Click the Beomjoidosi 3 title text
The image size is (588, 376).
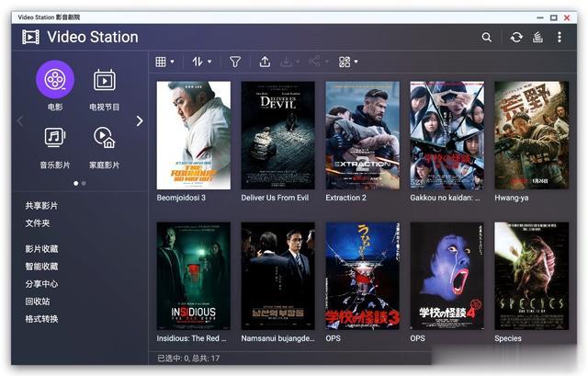click(x=181, y=198)
